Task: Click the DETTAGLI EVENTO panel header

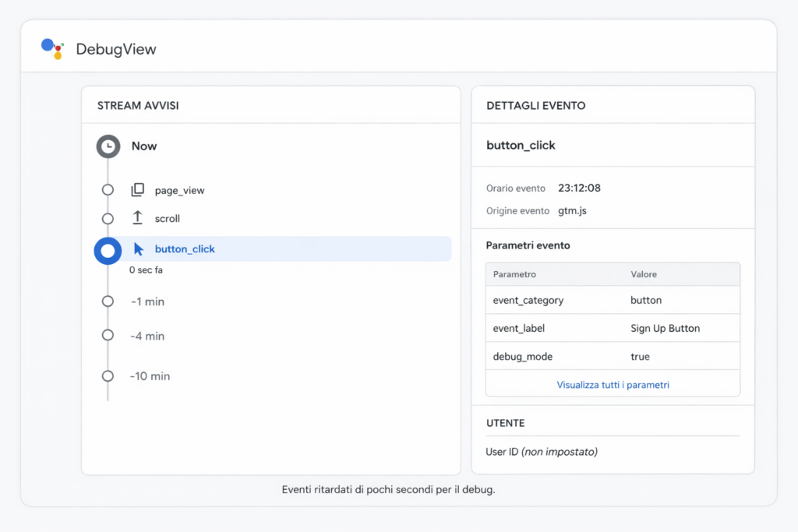Action: coord(536,106)
